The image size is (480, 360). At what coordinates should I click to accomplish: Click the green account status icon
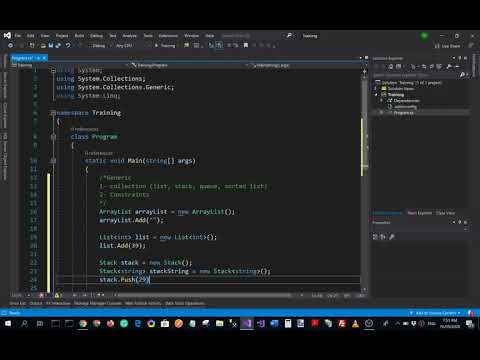coord(424,36)
